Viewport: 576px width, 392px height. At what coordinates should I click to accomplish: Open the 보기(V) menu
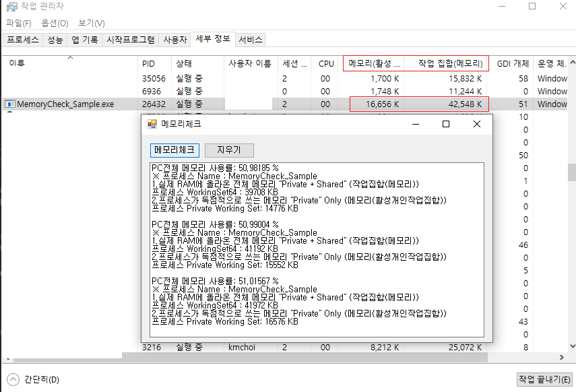[x=92, y=23]
